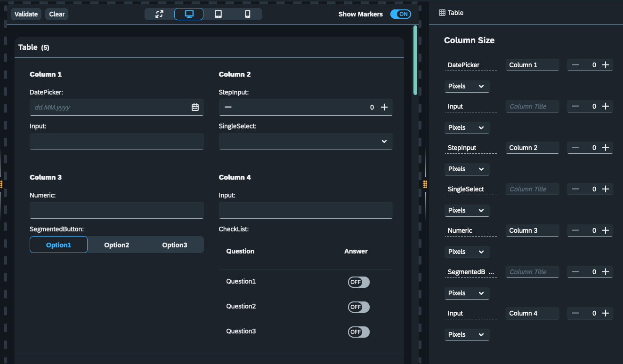Select Option3 in the SegmentedButton
623x364 pixels.
point(174,245)
